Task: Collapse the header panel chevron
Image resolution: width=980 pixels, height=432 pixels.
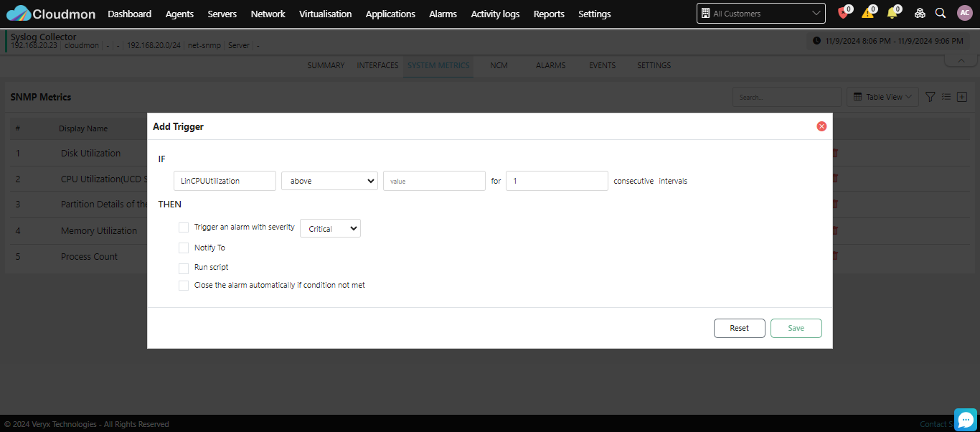Action: pyautogui.click(x=961, y=61)
